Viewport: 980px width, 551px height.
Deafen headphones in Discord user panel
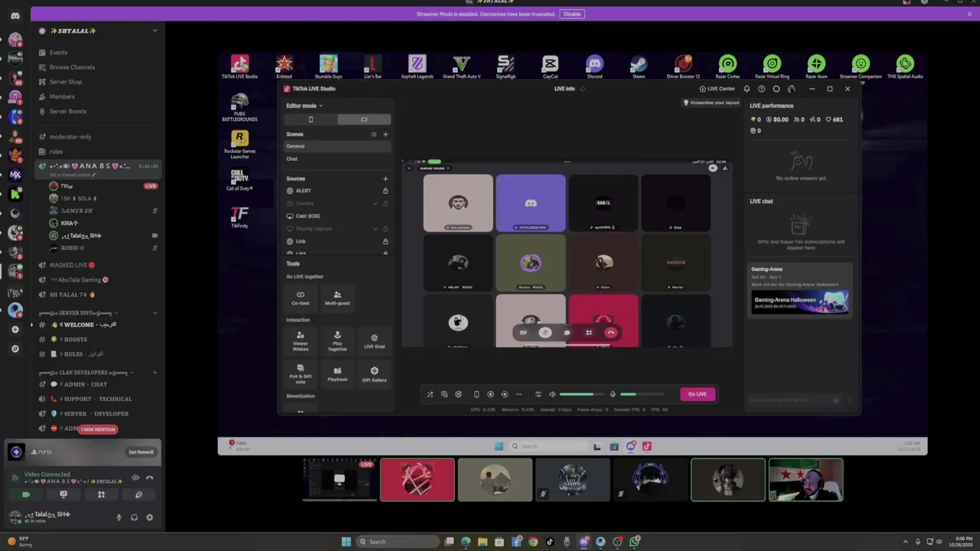coord(134,517)
